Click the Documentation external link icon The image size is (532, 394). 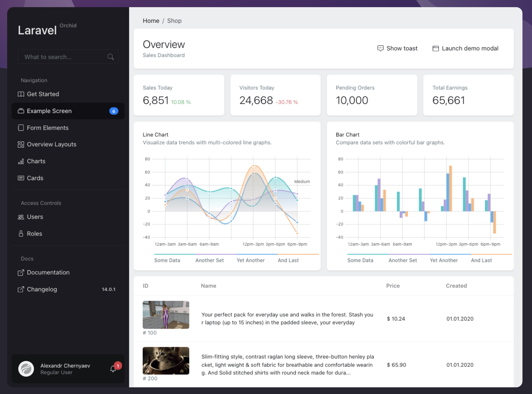(21, 273)
